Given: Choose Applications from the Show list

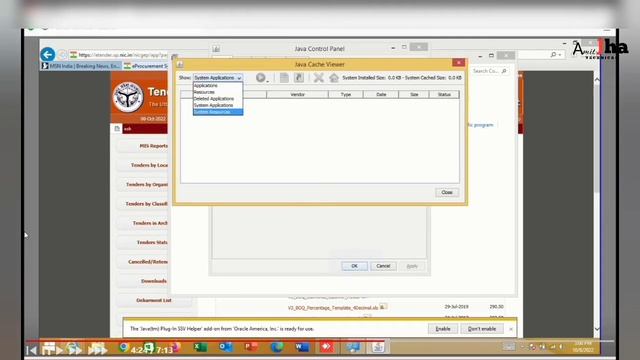Looking at the screenshot, I should tap(218, 86).
